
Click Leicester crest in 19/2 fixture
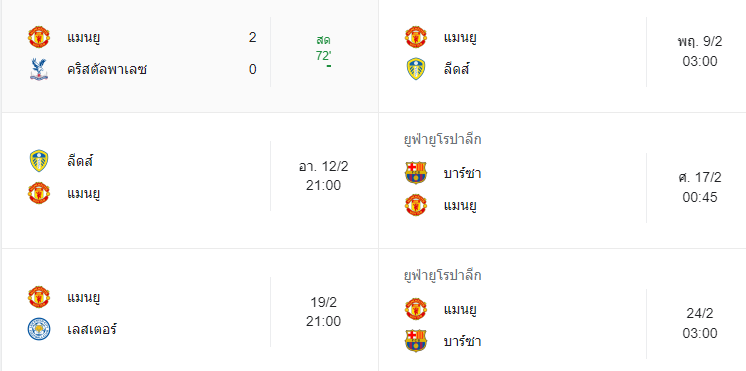click(x=39, y=329)
